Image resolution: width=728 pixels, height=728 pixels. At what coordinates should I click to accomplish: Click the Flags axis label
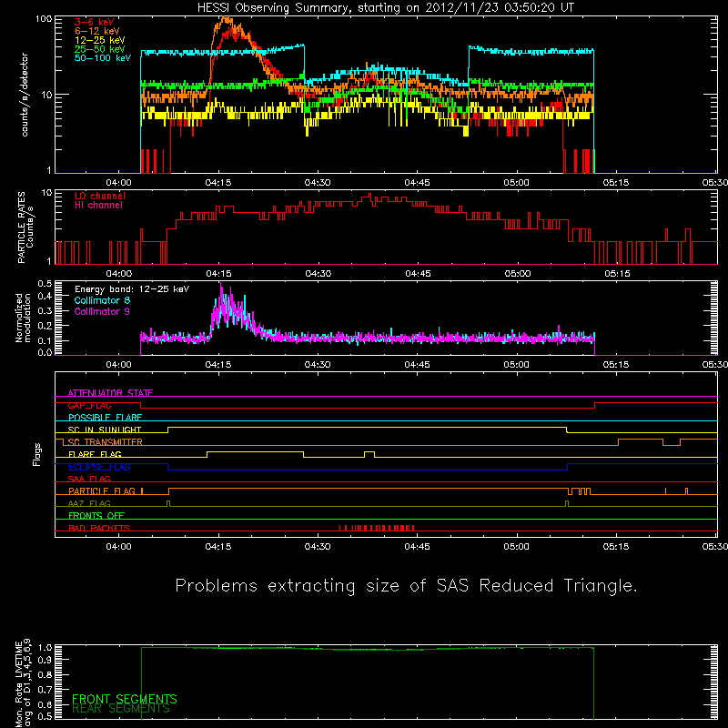37,454
